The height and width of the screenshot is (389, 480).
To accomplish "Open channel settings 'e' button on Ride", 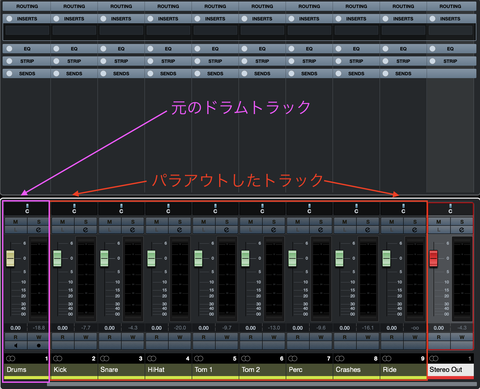I will (x=414, y=230).
